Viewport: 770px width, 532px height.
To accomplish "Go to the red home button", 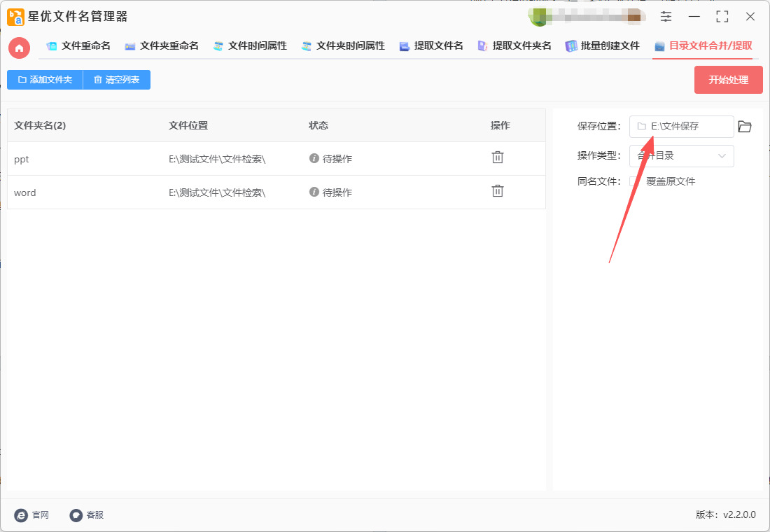I will tap(19, 48).
